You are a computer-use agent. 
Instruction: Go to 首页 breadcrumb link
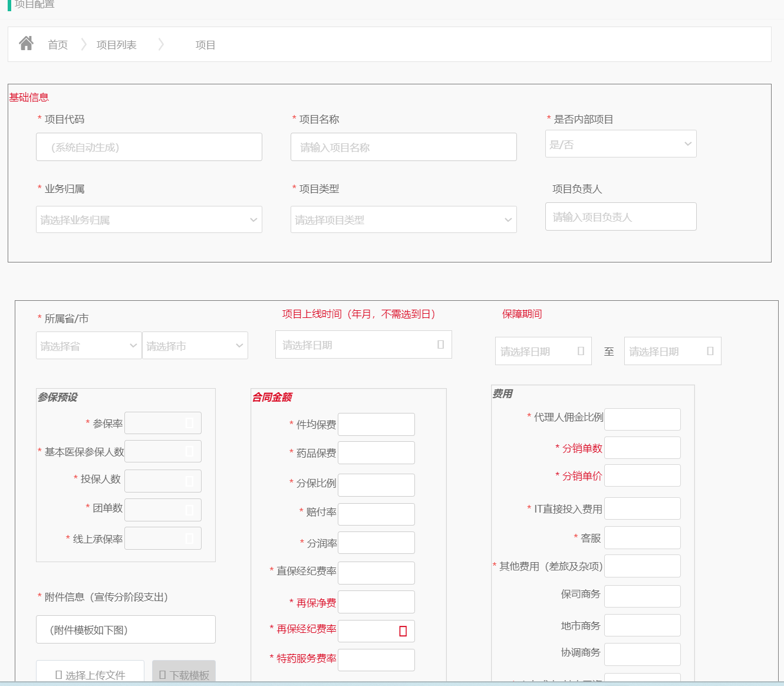click(58, 45)
